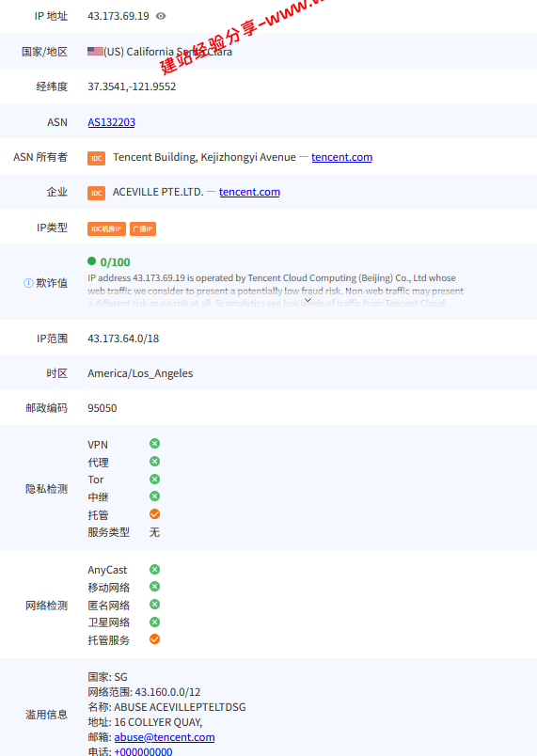Click the 服务类型 value 无
This screenshot has height=756, width=537.
[x=154, y=532]
